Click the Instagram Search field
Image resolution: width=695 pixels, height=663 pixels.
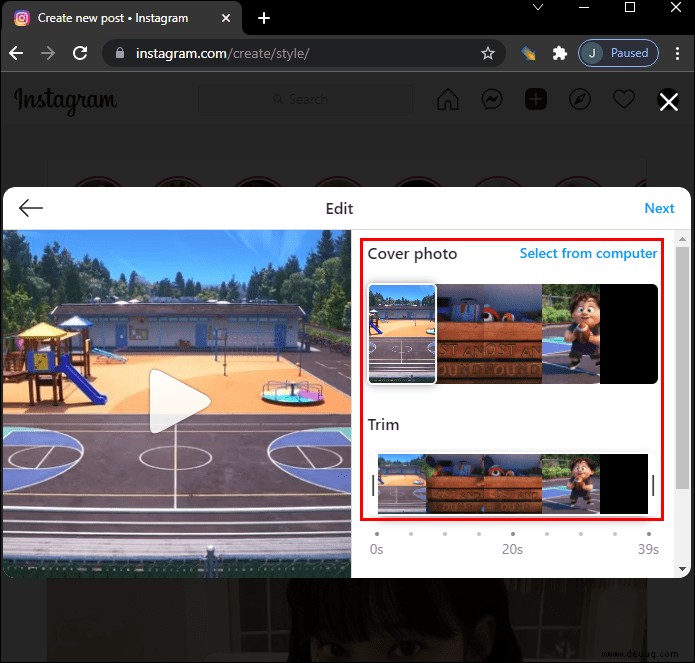(305, 99)
